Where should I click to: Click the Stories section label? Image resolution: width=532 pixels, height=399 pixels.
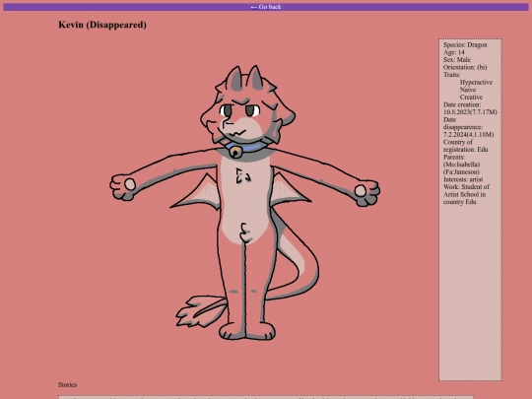point(67,384)
